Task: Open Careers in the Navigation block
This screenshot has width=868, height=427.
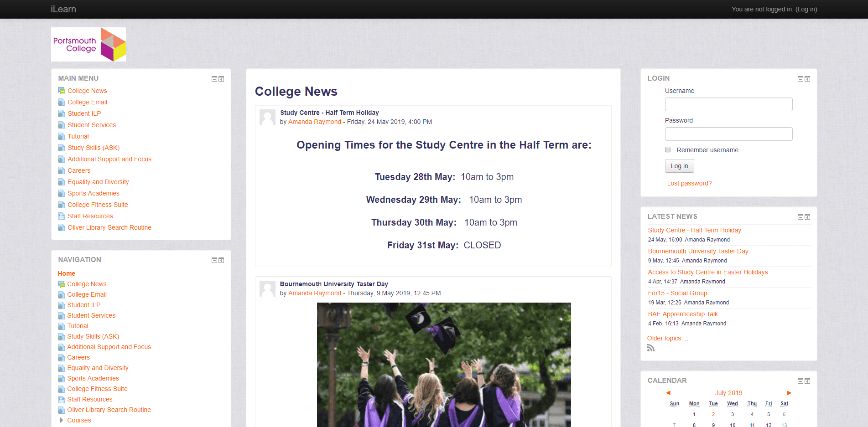Action: [78, 357]
